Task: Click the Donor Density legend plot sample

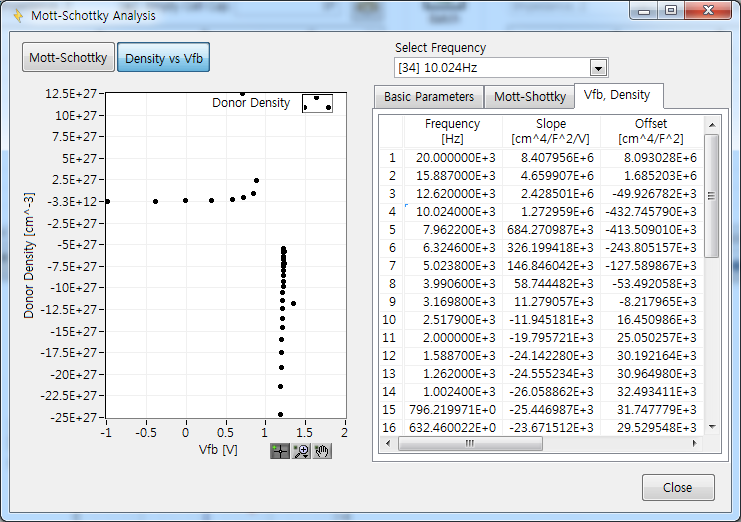Action: click(x=317, y=103)
